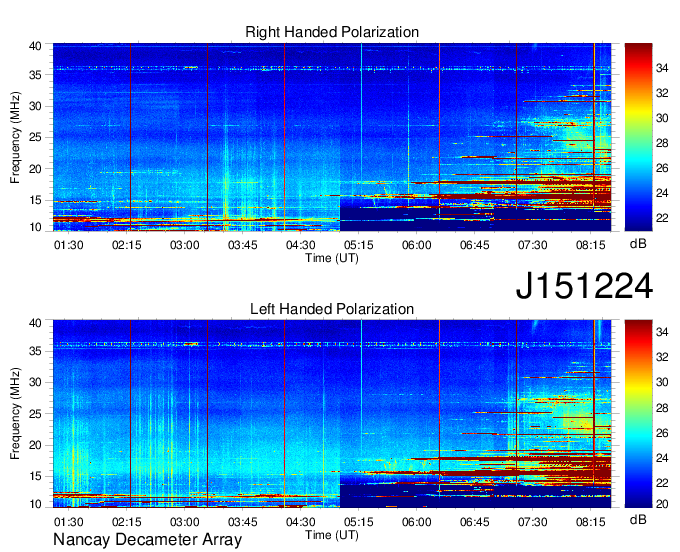The image size is (680, 552).
Task: Click the Time (UT) label under the right-handed plot
Action: click(332, 258)
